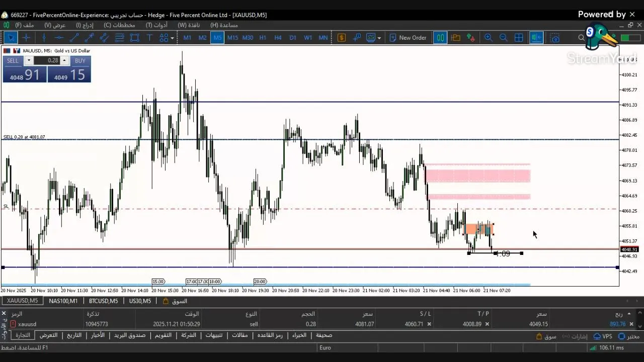Remove stop loss 4060.71 with X
The height and width of the screenshot is (362, 644).
pos(429,324)
